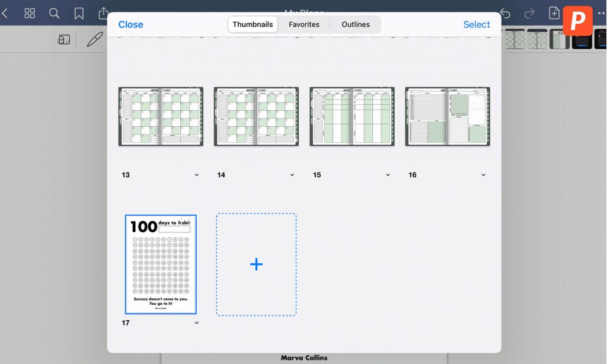Stay on the Thumbnails tab
The width and height of the screenshot is (607, 364).
[253, 24]
